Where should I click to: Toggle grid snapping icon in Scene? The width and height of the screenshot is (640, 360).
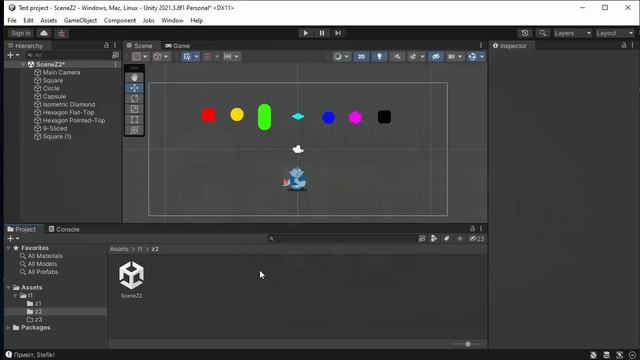208,57
